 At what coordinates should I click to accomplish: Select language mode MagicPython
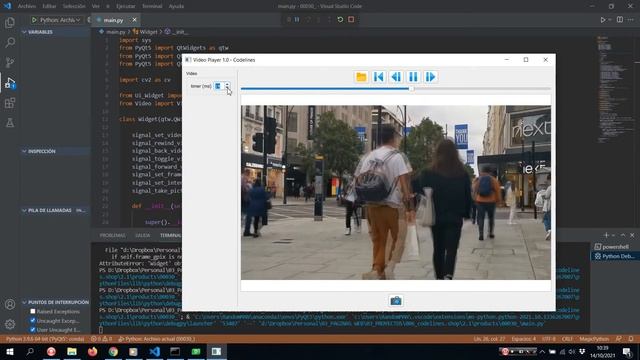594,339
